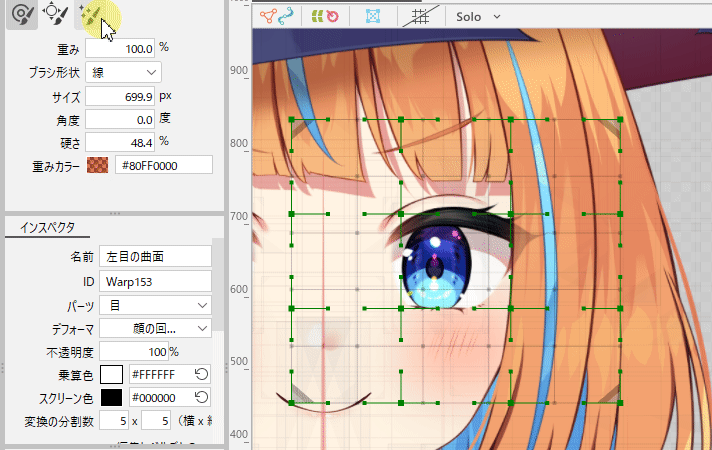712x450 pixels.
Task: Open the パーツ dropdown showing 目
Action: click(155, 305)
